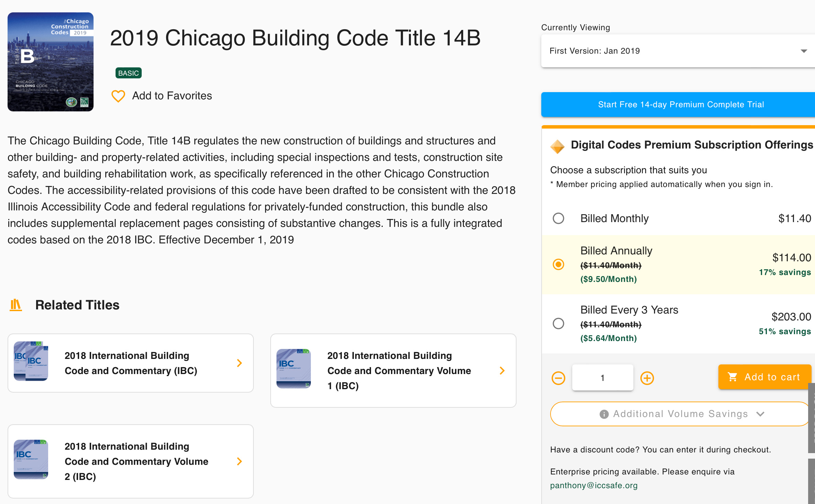Viewport: 815px width, 504px height.
Task: Click the Premium diamond icon
Action: pyautogui.click(x=557, y=146)
